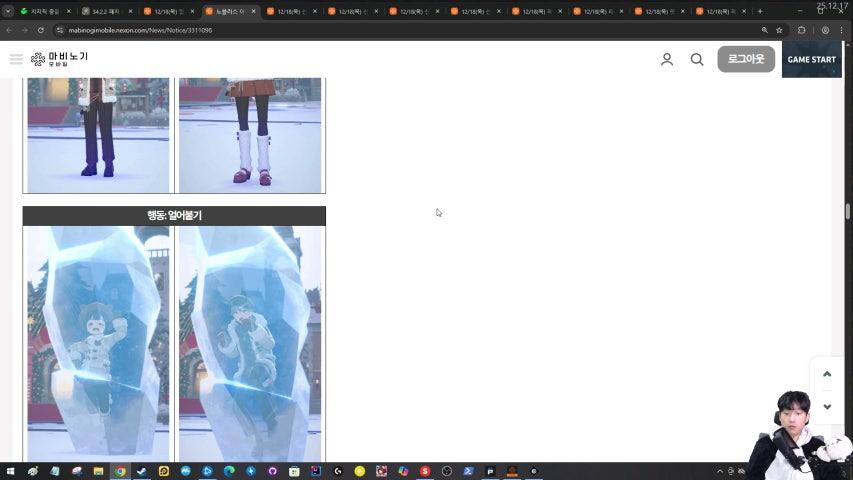Click the Mabinogi Mobile logo

[59, 59]
